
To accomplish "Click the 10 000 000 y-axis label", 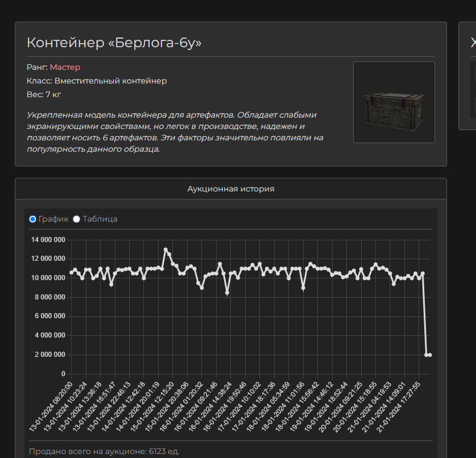I will (47, 278).
